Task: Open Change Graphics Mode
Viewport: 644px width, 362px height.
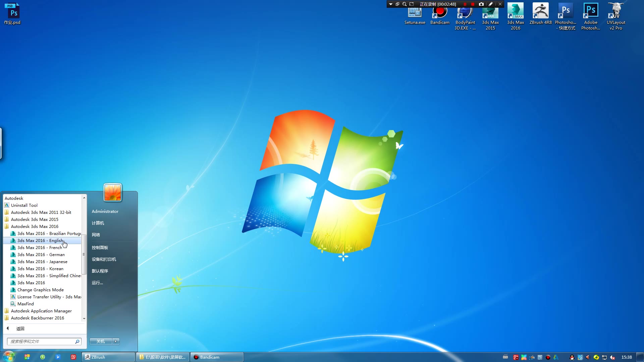Action: click(x=42, y=290)
